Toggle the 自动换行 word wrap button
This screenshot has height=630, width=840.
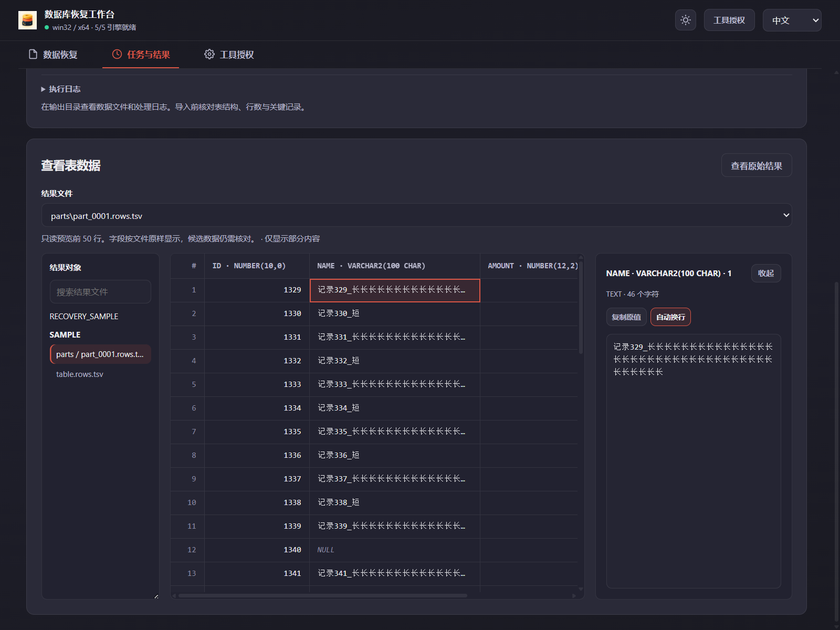pos(670,317)
